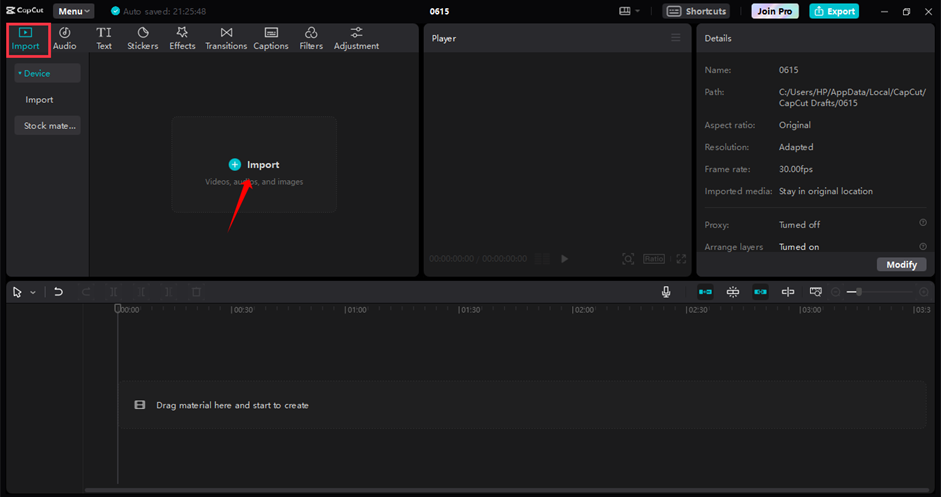Click the project title 0615
Screen dimensions: 941x497
click(439, 11)
